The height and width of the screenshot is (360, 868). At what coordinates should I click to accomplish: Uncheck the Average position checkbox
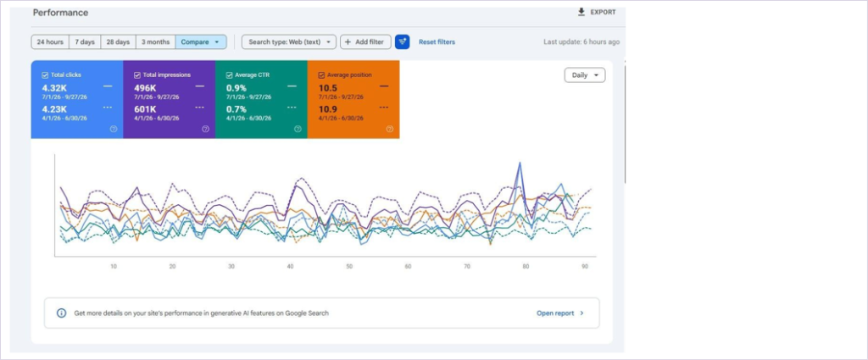(321, 75)
